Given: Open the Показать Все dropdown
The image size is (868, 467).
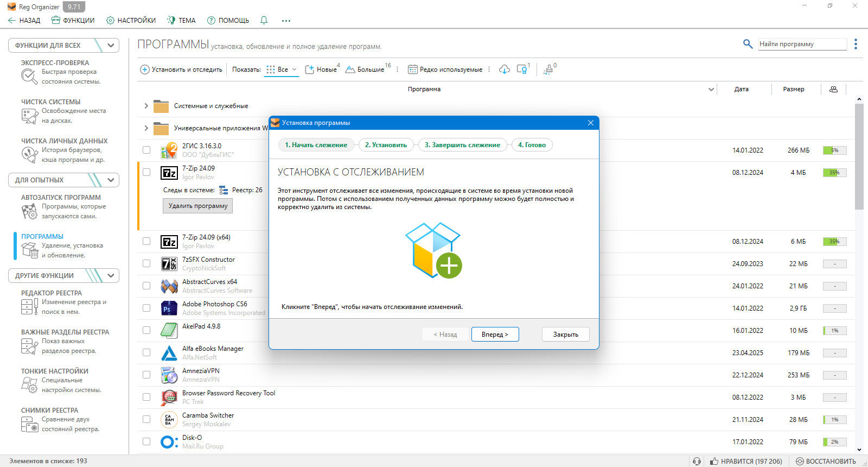Looking at the screenshot, I should [282, 70].
